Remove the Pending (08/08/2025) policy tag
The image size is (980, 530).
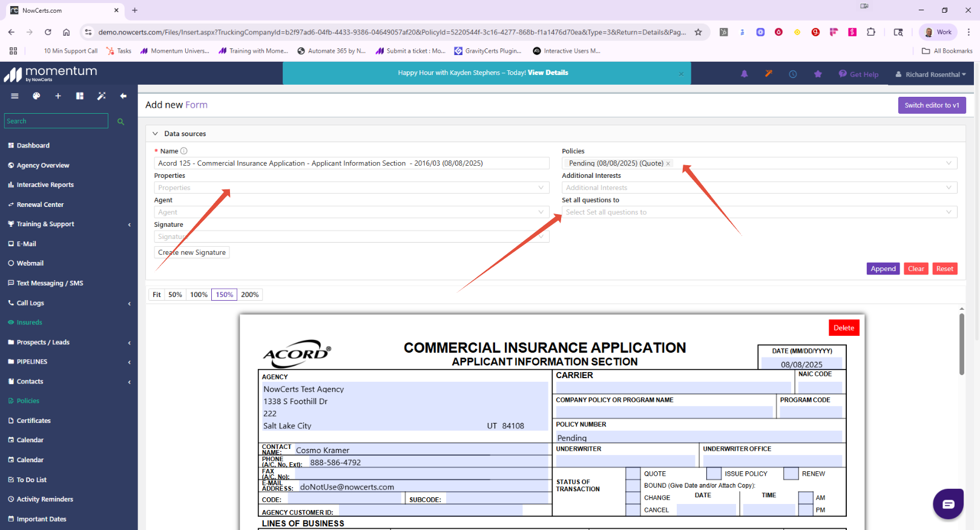(668, 163)
